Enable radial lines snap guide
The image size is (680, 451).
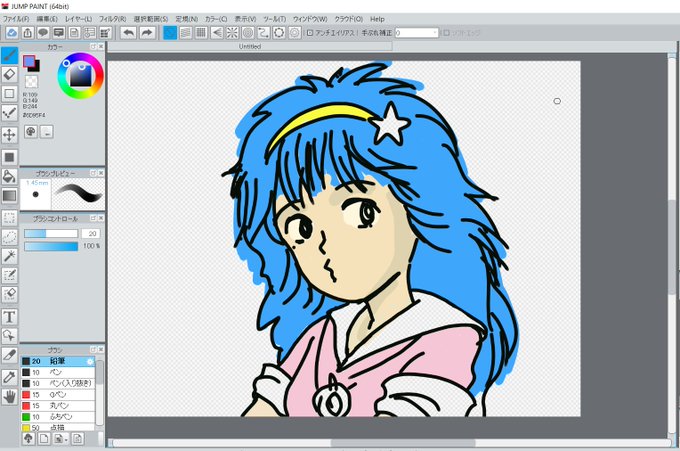232,33
